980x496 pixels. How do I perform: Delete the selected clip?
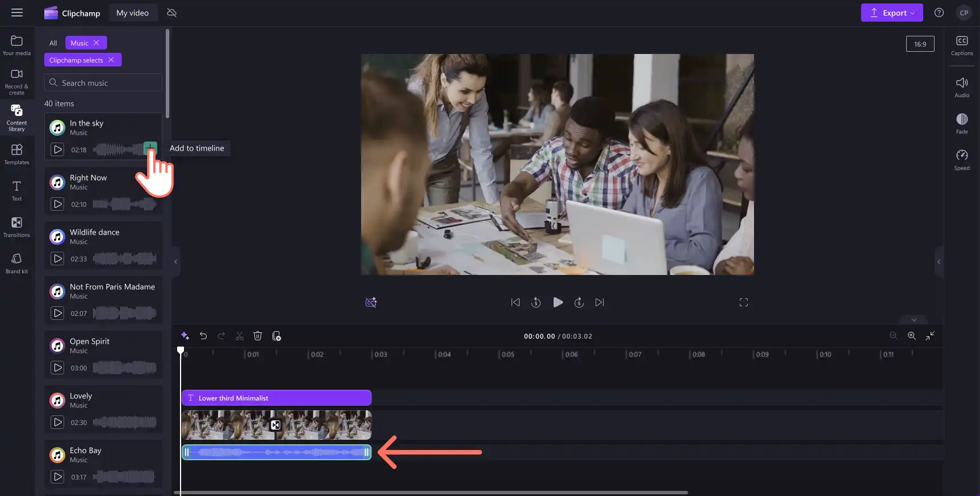(x=258, y=336)
